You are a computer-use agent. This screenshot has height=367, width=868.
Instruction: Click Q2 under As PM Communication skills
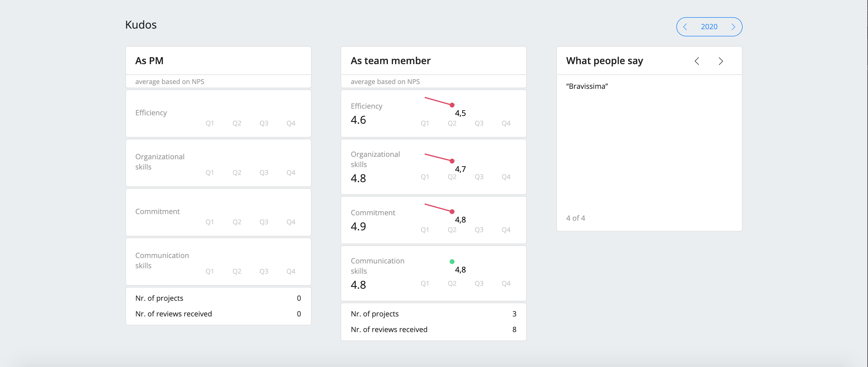pyautogui.click(x=237, y=271)
